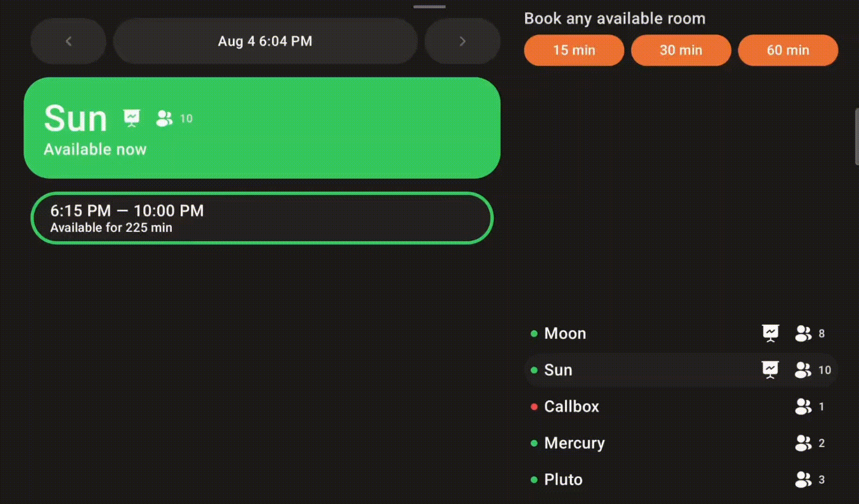Click the right chevron to advance the time
The image size is (859, 504).
coord(462,41)
